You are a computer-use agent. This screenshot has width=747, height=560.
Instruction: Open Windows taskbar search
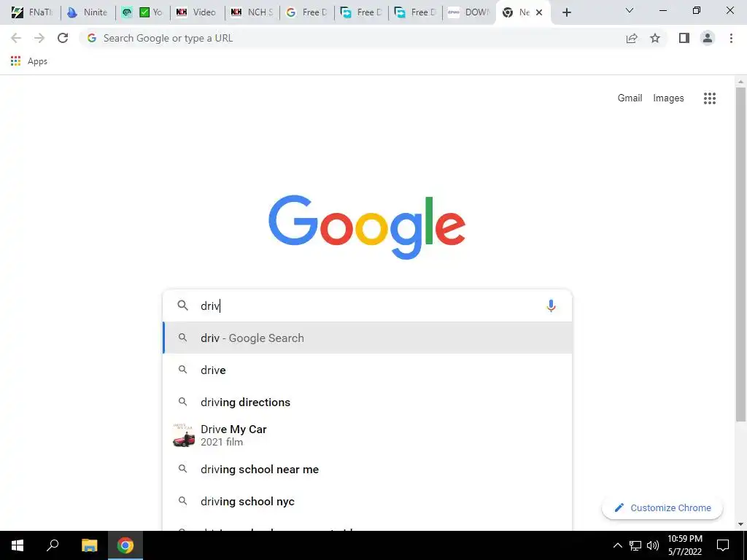(x=53, y=545)
